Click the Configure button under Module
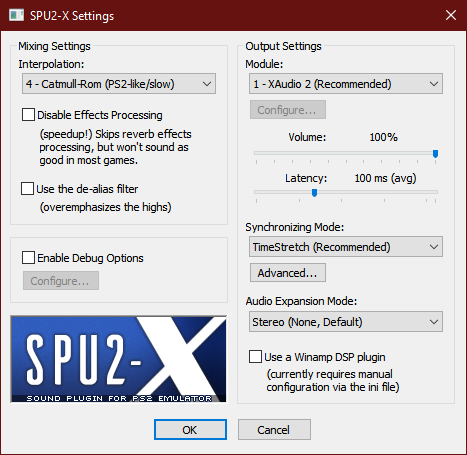 [288, 110]
